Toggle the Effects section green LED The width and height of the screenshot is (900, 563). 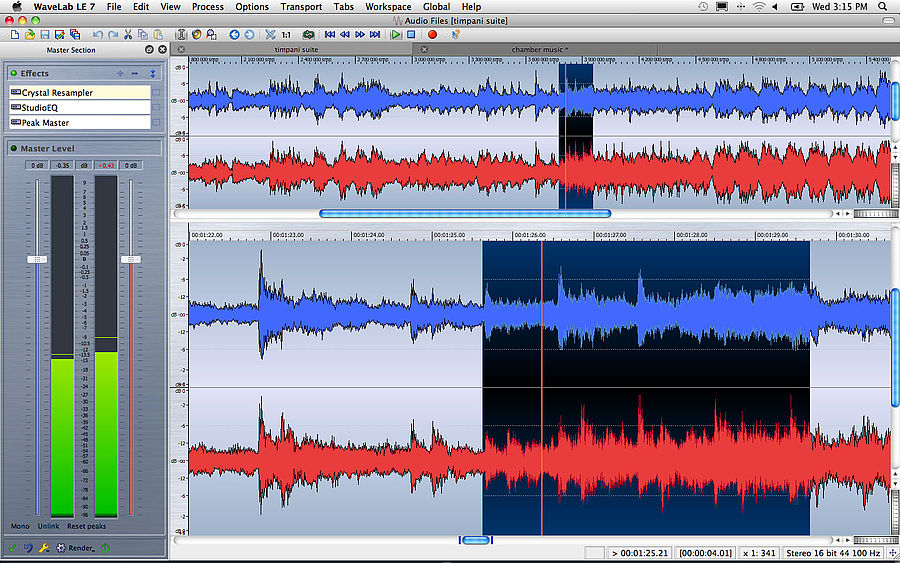coord(14,73)
